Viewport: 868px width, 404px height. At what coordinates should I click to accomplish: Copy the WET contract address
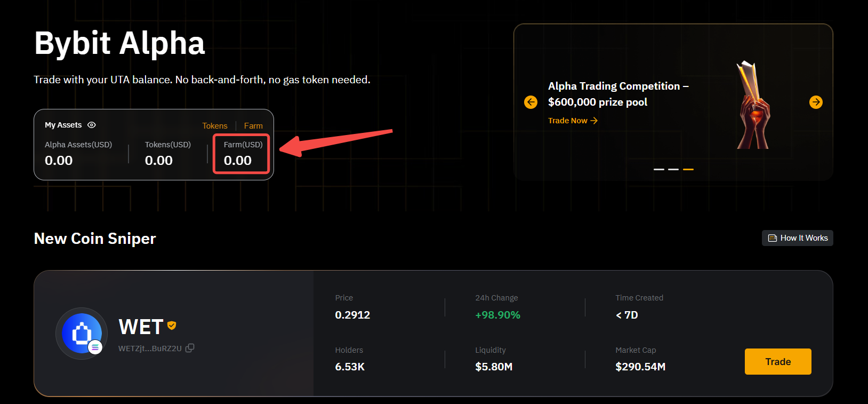click(x=190, y=348)
